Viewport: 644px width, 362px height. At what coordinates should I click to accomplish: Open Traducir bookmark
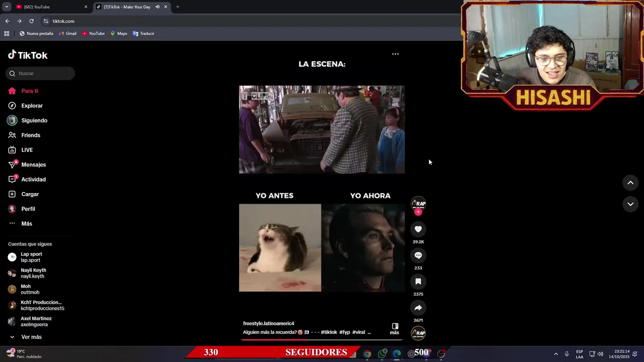[x=143, y=34]
